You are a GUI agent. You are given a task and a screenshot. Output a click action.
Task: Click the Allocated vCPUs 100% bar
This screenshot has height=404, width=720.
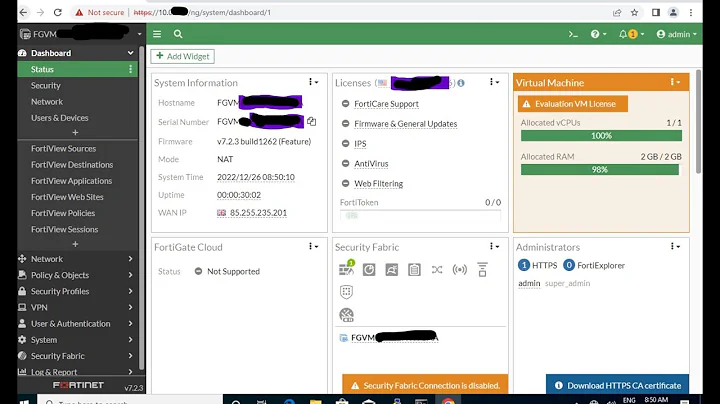(x=601, y=136)
